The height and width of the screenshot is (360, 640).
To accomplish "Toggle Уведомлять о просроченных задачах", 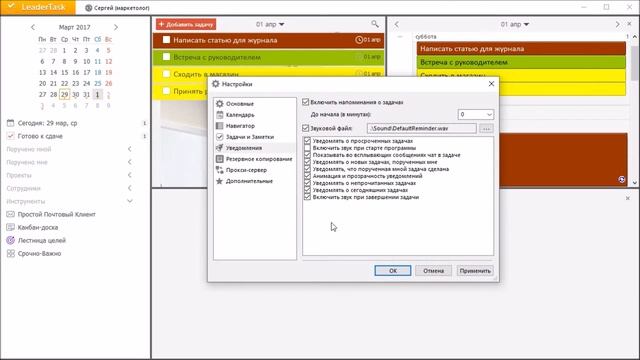I will (x=307, y=141).
